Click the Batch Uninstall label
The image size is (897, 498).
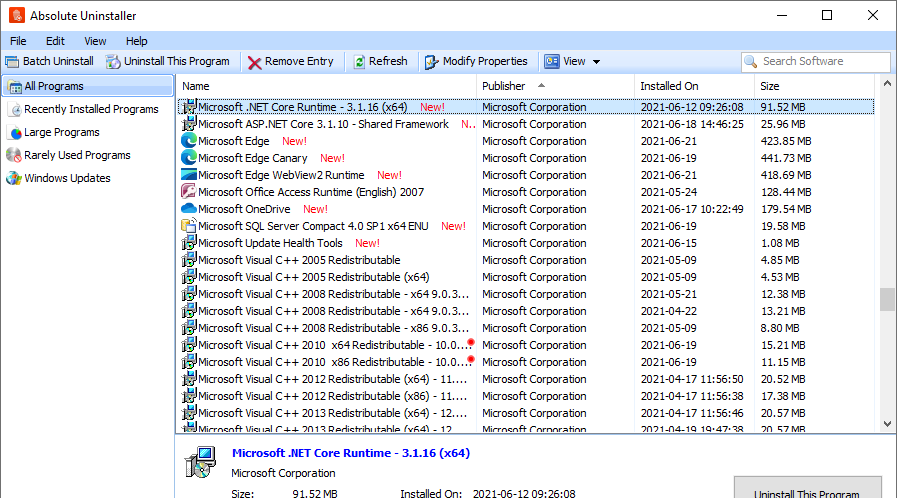pos(58,61)
